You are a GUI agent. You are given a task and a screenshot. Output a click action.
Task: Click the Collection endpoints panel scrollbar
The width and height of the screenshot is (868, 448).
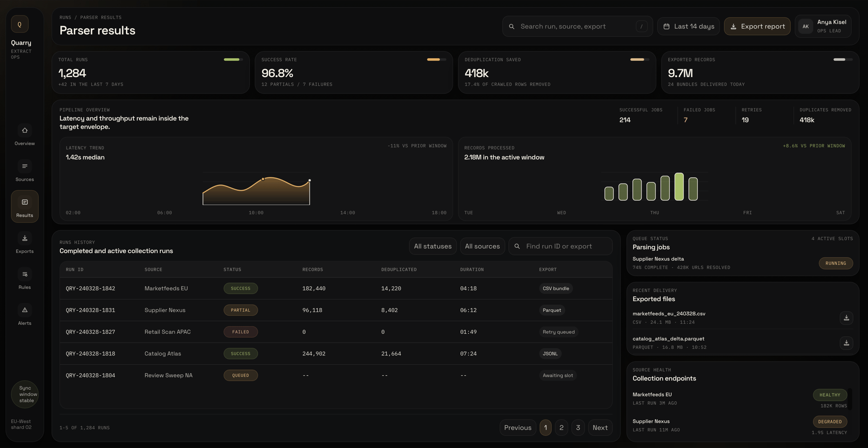850,399
